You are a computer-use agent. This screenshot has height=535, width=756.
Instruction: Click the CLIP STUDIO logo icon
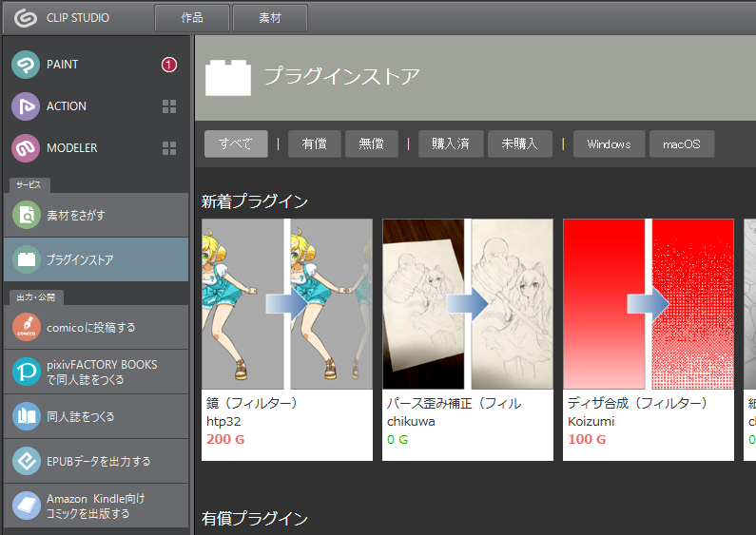coord(25,18)
